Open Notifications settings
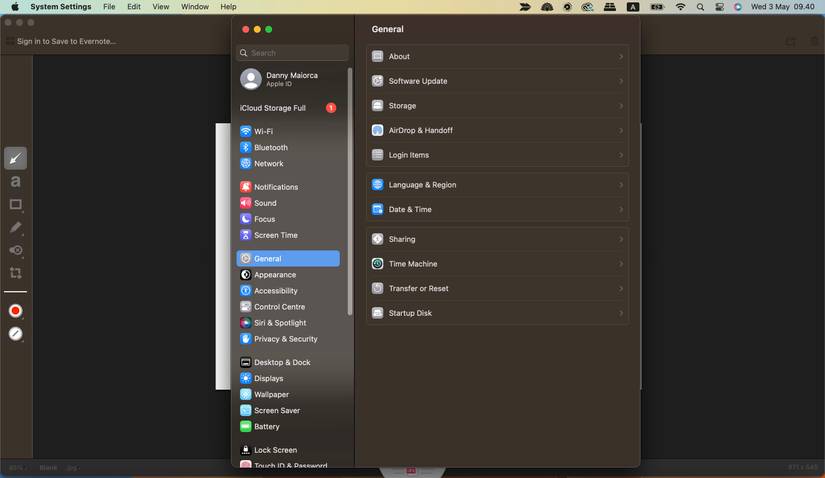825x478 pixels. (x=288, y=187)
